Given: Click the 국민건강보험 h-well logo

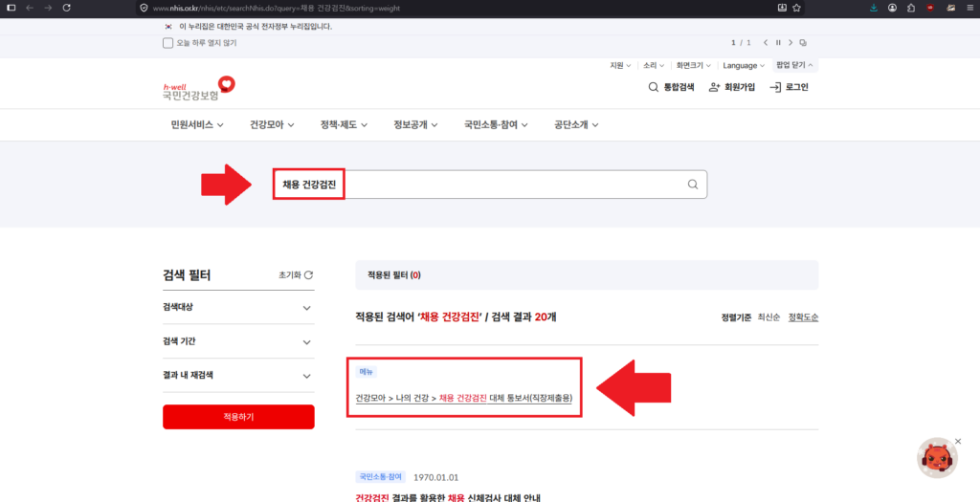Looking at the screenshot, I should [x=199, y=89].
